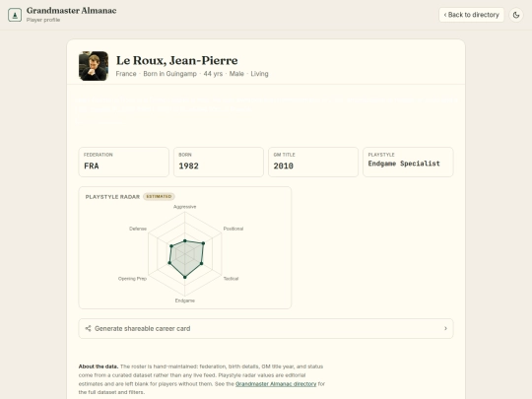This screenshot has width=532, height=399.
Task: Click the Playstyle Radar heading
Action: point(112,197)
